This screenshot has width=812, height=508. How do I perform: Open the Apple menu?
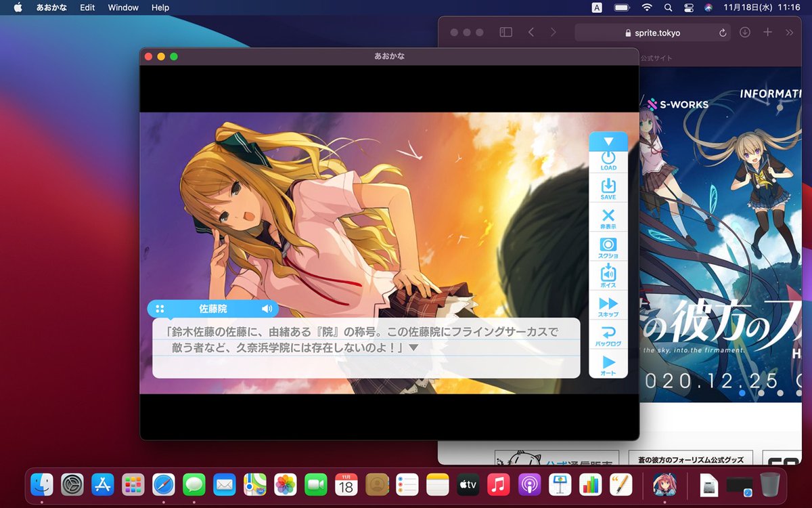[x=18, y=7]
